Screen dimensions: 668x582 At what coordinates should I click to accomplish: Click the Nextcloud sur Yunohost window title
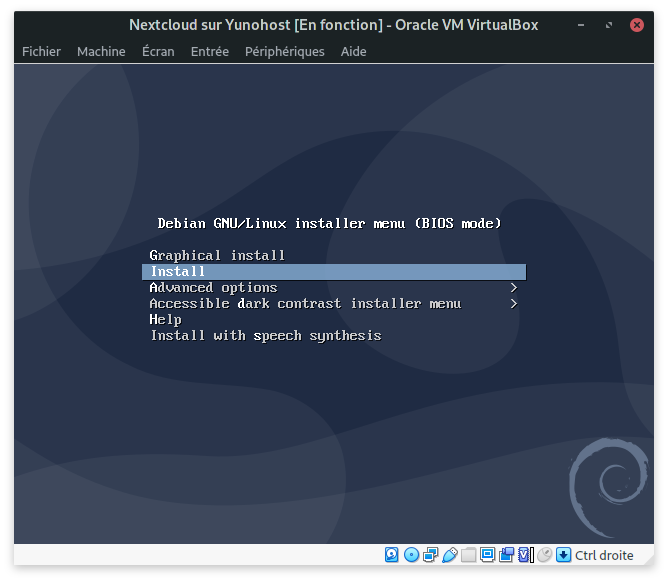pyautogui.click(x=334, y=25)
